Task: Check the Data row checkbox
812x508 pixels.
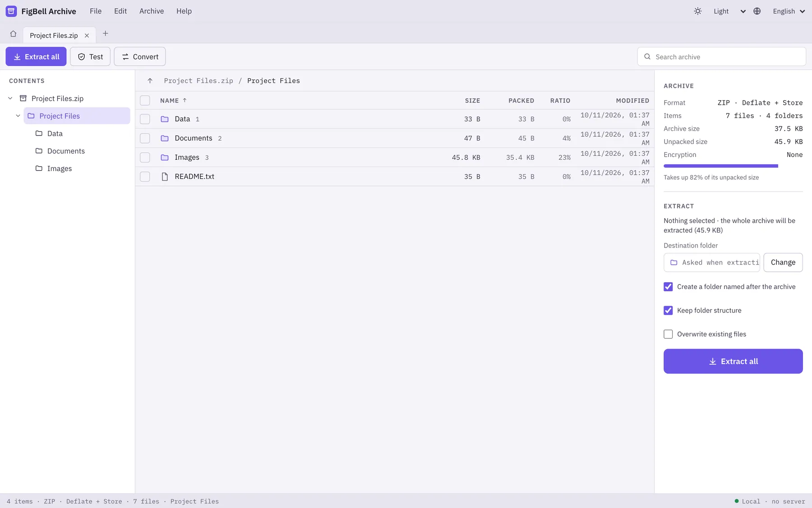Action: (x=145, y=119)
